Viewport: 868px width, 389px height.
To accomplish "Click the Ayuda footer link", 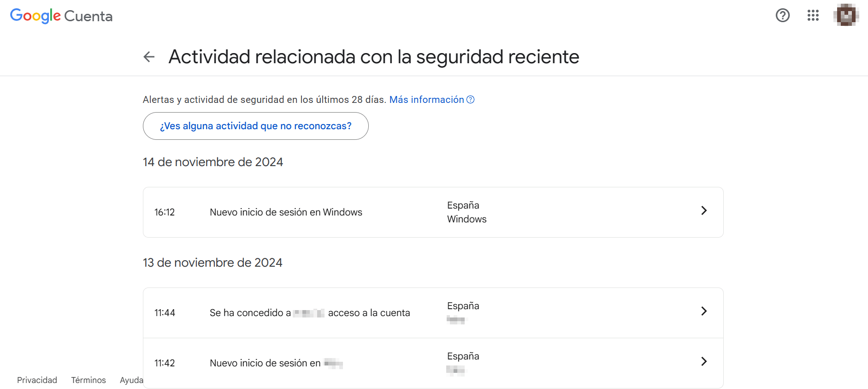I will click(131, 380).
